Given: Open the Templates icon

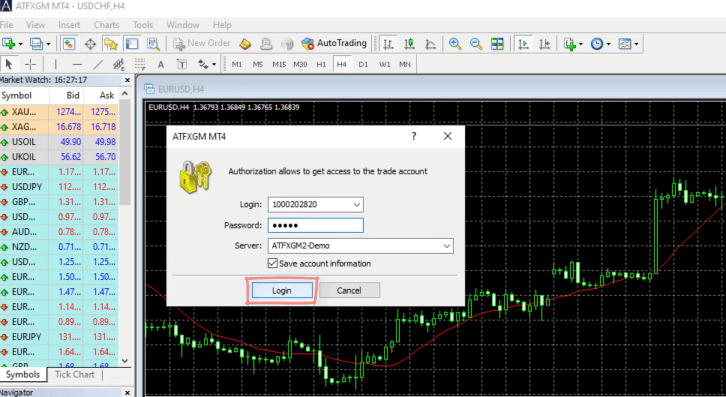Looking at the screenshot, I should click(625, 44).
